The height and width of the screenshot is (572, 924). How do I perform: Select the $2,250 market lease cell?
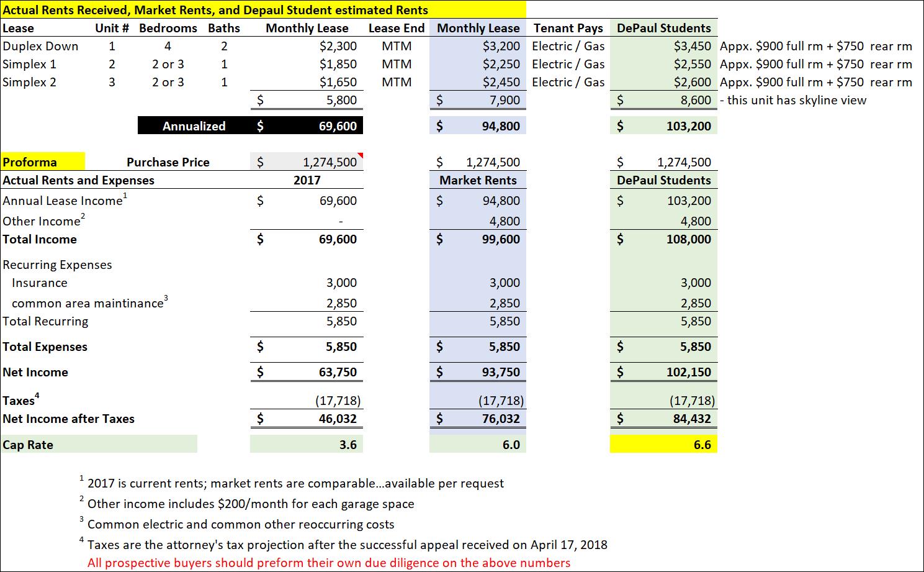(x=478, y=64)
